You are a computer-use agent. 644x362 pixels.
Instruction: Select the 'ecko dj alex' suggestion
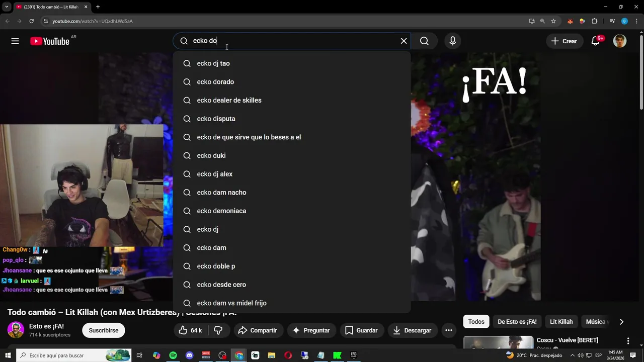pyautogui.click(x=292, y=174)
